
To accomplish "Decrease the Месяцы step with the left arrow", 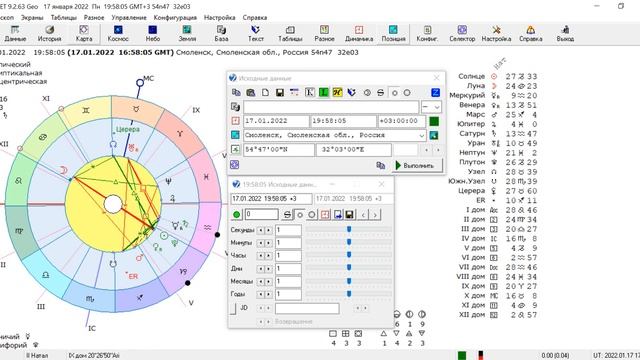I will coord(260,281).
